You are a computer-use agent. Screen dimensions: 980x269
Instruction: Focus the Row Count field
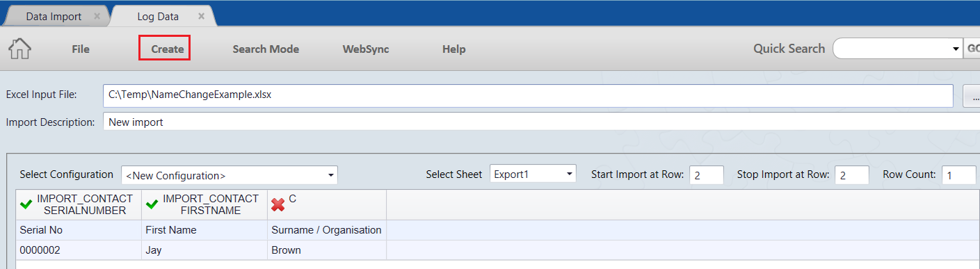pos(959,174)
